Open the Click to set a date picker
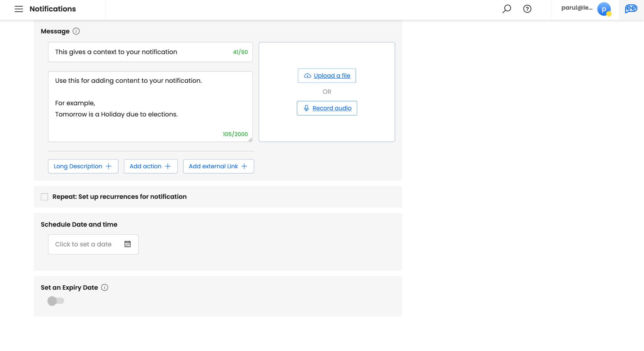The height and width of the screenshot is (351, 644). (83, 244)
